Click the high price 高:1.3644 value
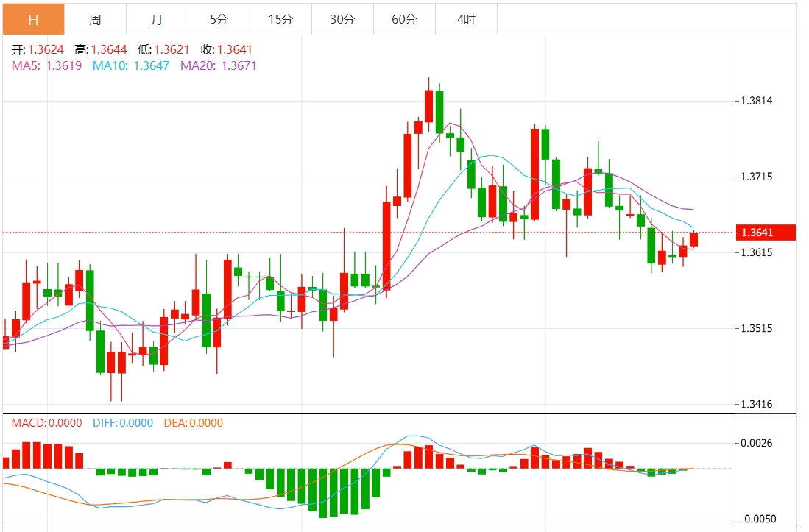809x532 pixels. pos(101,49)
